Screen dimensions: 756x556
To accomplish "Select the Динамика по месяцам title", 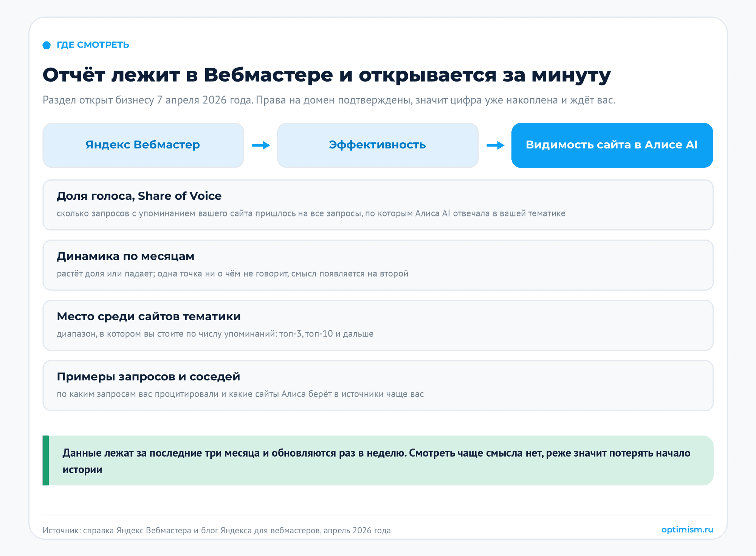I will [125, 256].
